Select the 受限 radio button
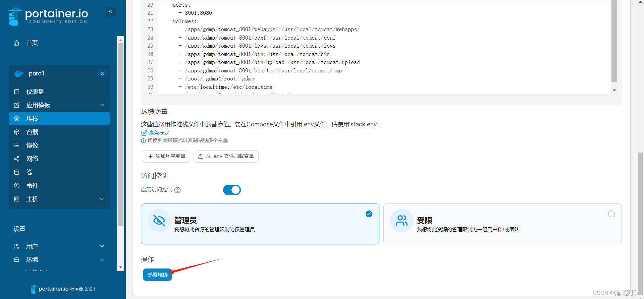The width and height of the screenshot is (644, 299). point(611,214)
